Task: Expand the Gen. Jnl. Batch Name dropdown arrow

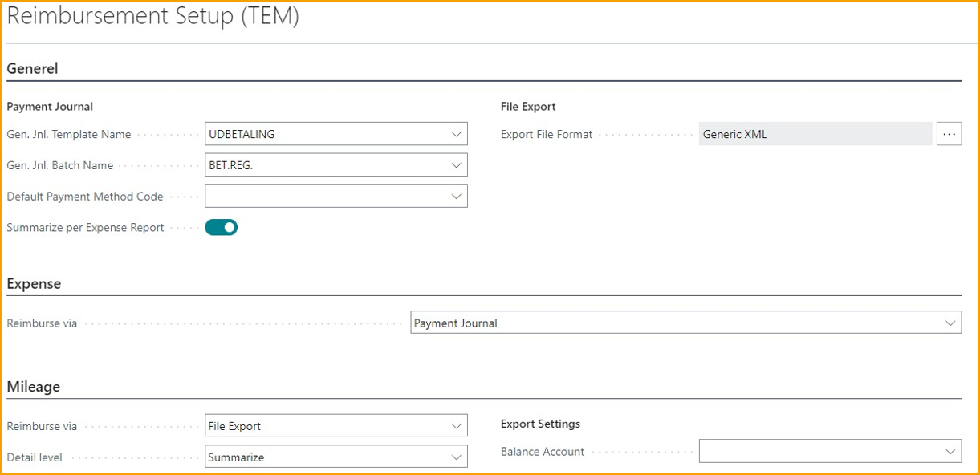Action: 456,165
